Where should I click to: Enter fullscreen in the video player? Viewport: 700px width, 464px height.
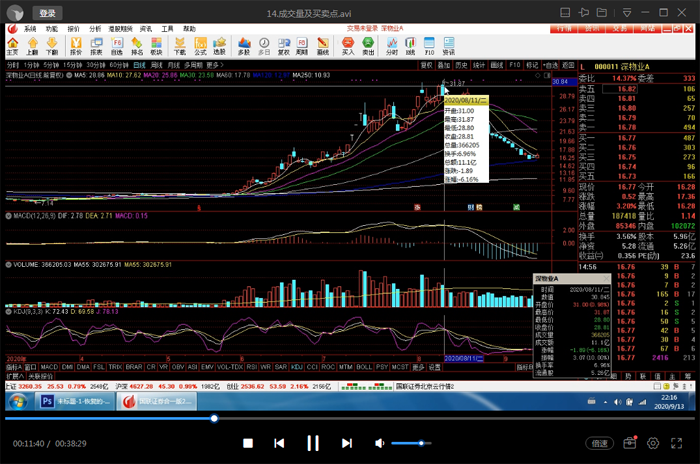[x=676, y=443]
